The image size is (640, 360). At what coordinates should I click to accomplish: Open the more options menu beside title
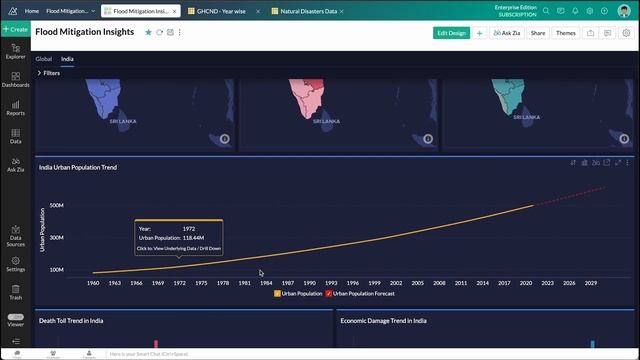(x=180, y=32)
